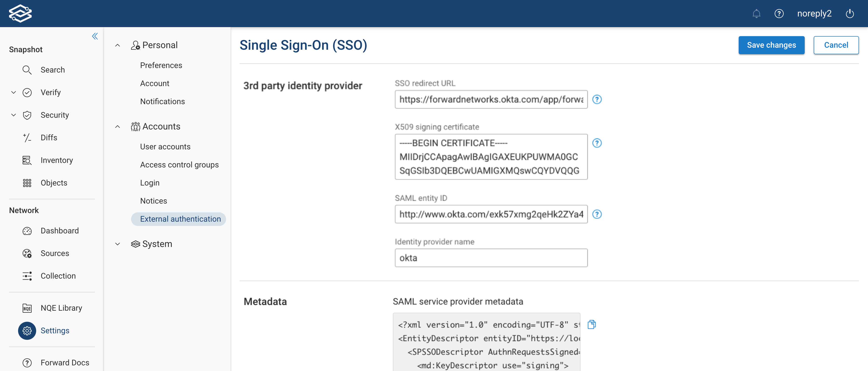Expand the System settings section

[117, 244]
